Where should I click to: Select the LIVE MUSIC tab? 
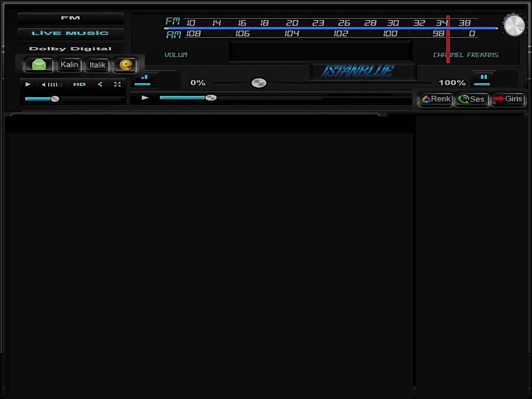(70, 33)
